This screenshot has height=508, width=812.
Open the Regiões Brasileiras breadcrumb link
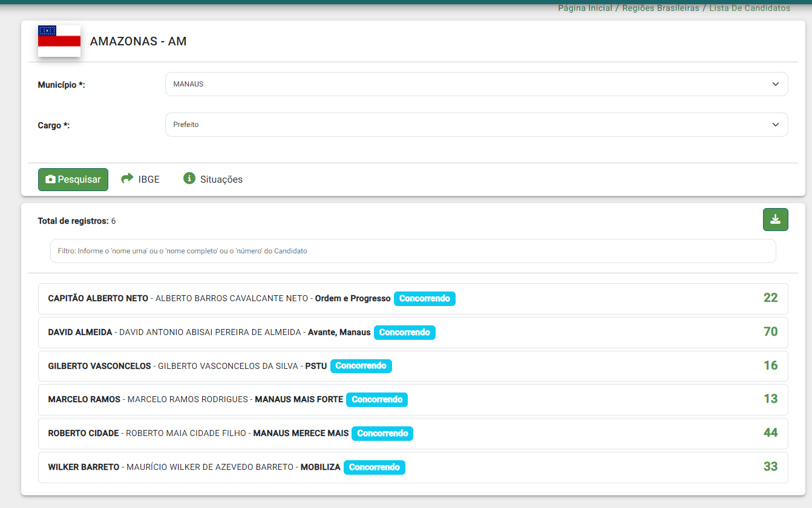(x=661, y=8)
